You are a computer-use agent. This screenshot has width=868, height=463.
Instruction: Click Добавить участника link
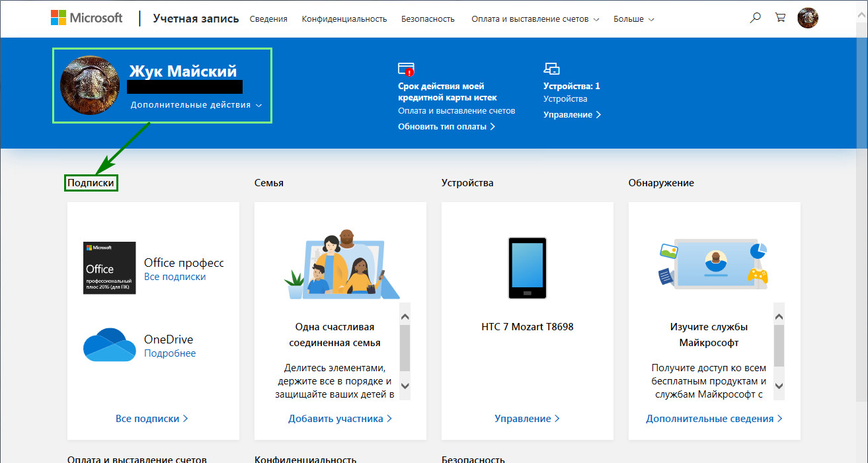[340, 418]
